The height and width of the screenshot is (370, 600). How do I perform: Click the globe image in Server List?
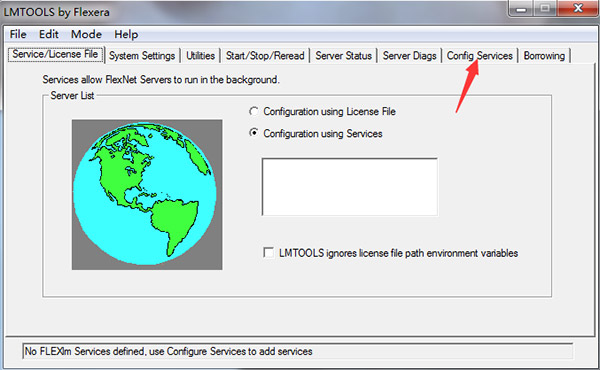[147, 194]
